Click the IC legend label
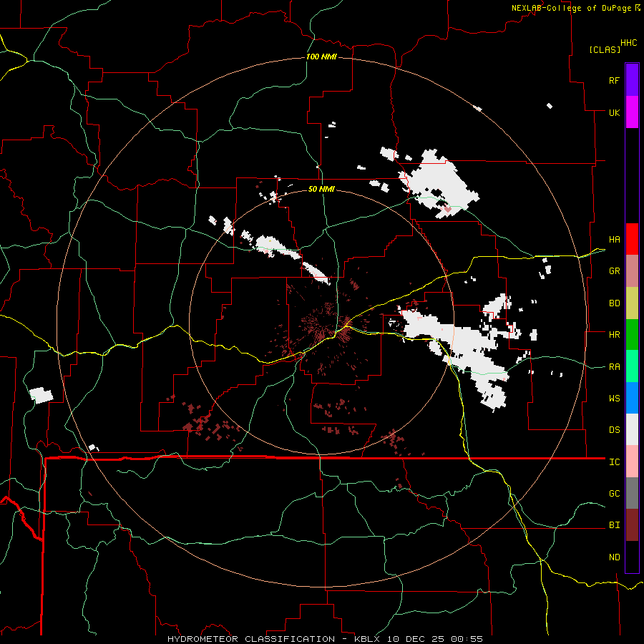644x644 pixels. pos(614,462)
